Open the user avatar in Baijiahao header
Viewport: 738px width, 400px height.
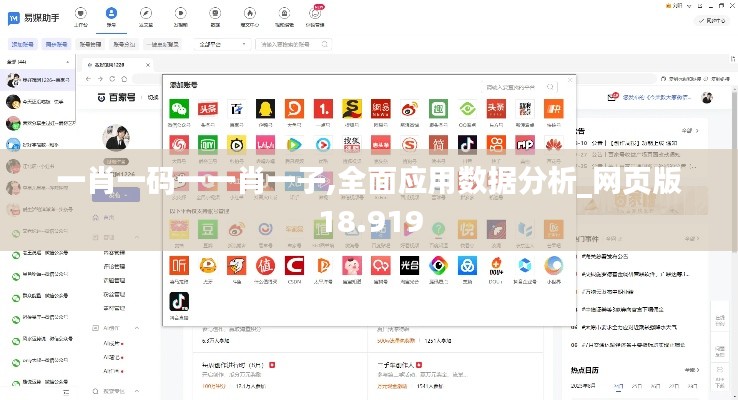click(706, 97)
